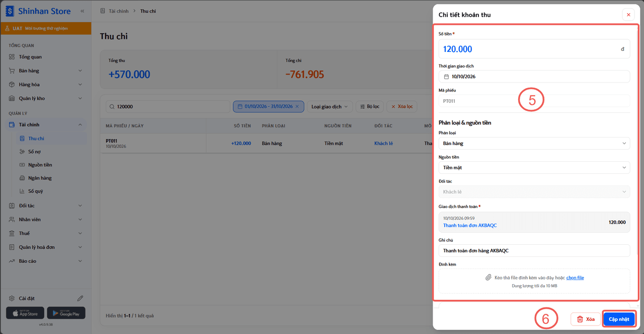Open the Bộ lọc filter button
Viewport: 644px width, 334px height.
pyautogui.click(x=370, y=107)
